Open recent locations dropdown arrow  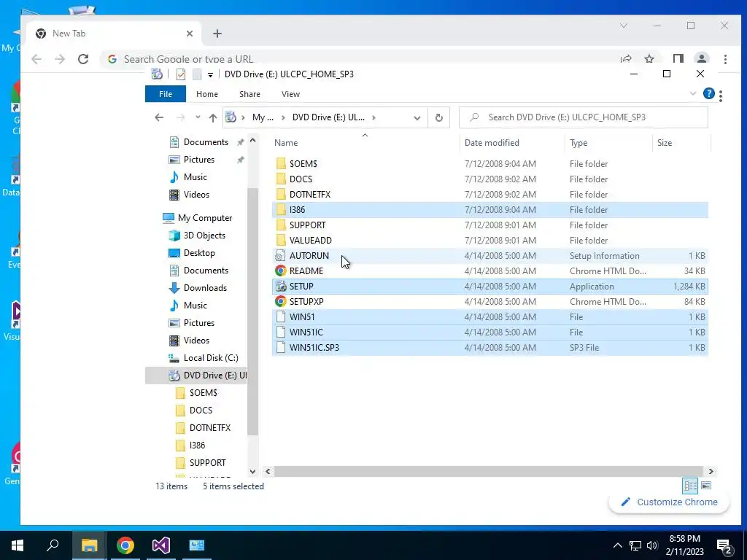(x=198, y=117)
